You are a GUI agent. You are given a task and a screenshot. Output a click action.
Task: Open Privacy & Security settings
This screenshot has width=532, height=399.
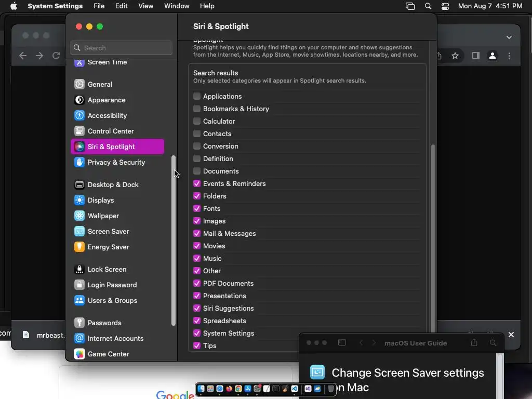click(x=117, y=162)
